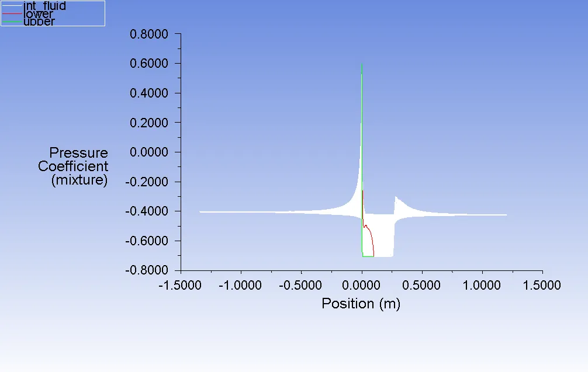588x372 pixels.
Task: Click the 1.5000 x-axis tick label
Action: [542, 286]
